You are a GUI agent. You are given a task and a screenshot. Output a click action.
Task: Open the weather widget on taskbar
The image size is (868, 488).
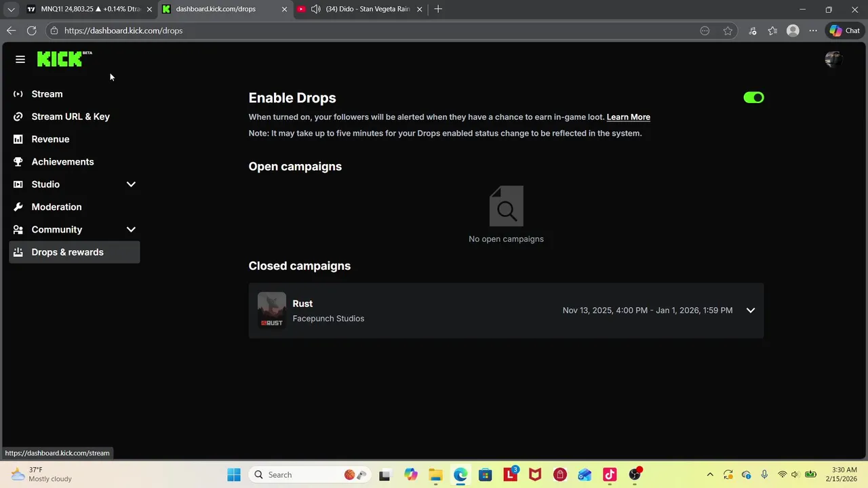point(42,474)
